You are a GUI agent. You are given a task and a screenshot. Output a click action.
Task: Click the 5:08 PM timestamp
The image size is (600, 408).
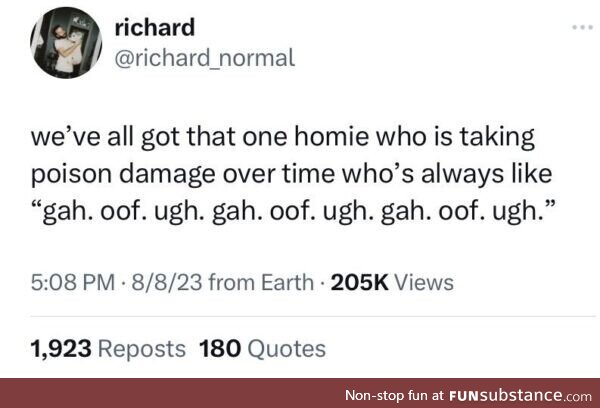73,282
